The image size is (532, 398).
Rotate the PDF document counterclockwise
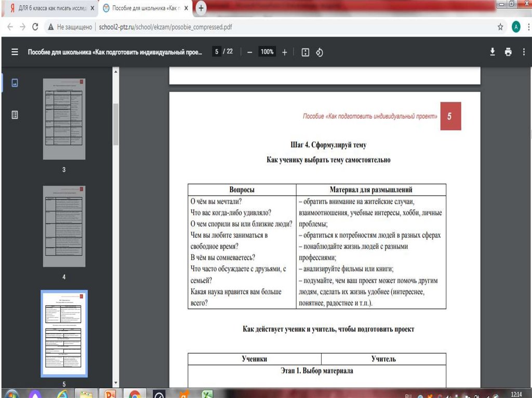click(320, 52)
